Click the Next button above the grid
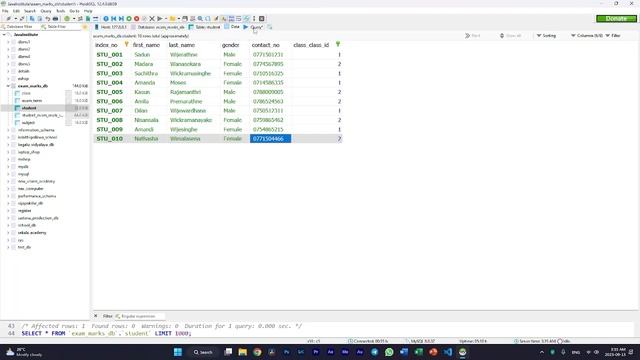640x360 pixels. point(473,36)
